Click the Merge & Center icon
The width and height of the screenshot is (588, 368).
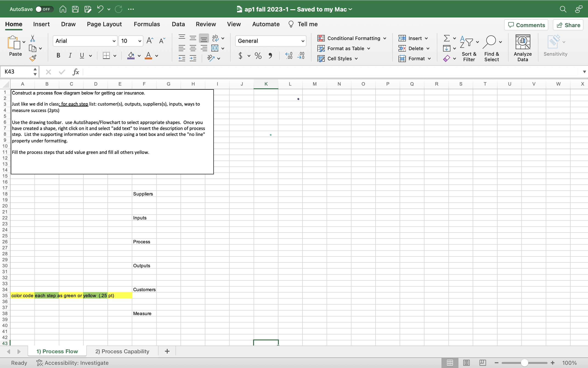click(x=215, y=48)
